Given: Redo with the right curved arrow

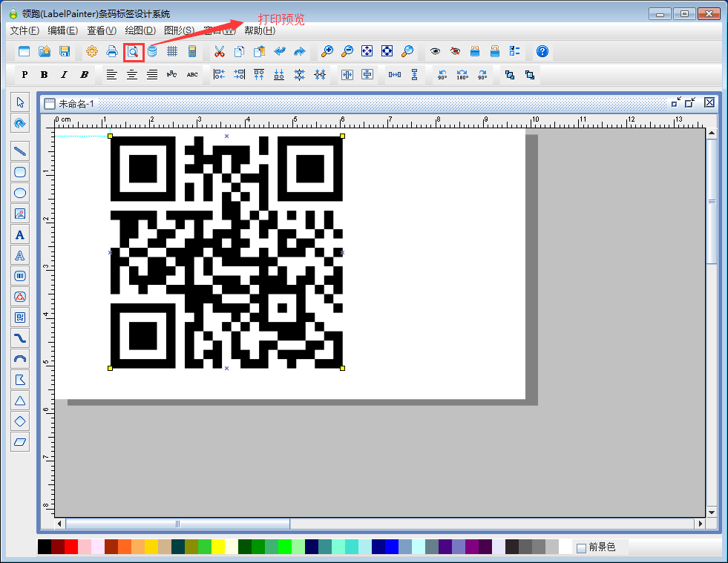Looking at the screenshot, I should pos(300,51).
